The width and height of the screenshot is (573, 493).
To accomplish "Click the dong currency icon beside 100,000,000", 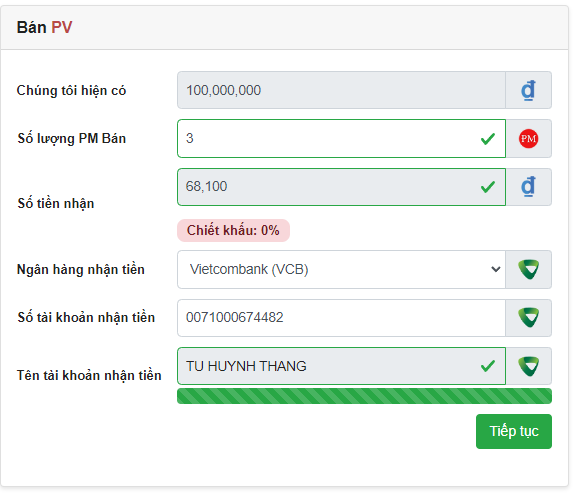I will click(528, 90).
